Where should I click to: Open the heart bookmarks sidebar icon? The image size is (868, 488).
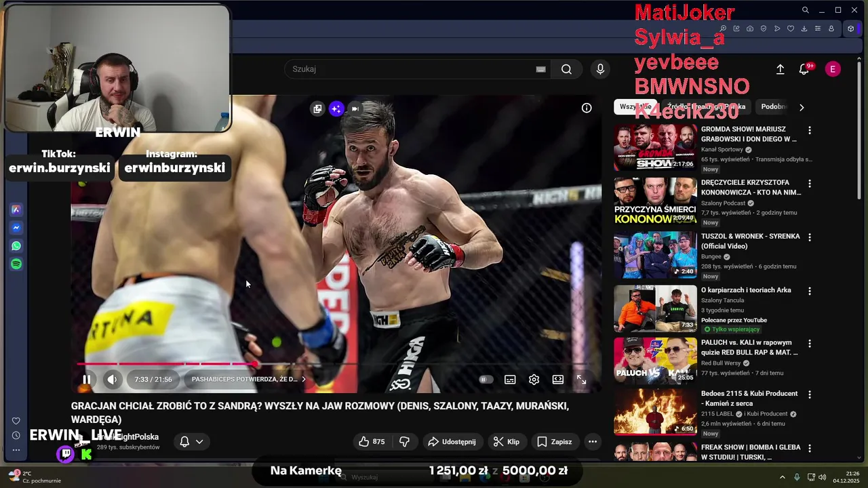pos(16,421)
